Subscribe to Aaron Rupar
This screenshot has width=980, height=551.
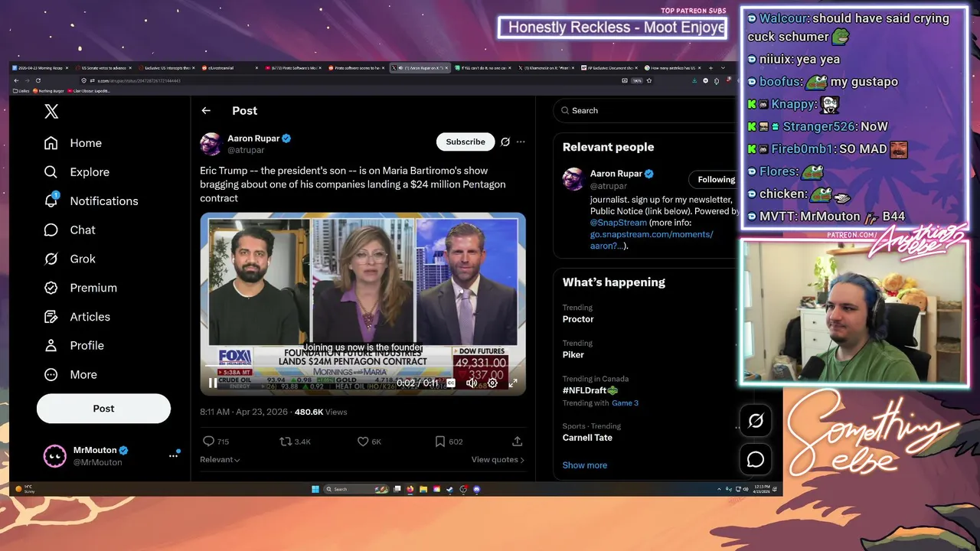[x=465, y=142]
